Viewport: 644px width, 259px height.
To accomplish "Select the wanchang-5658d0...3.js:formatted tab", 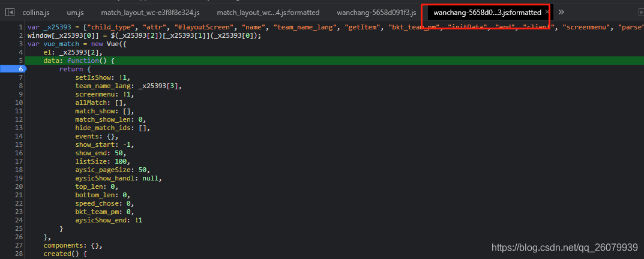I will [x=487, y=13].
